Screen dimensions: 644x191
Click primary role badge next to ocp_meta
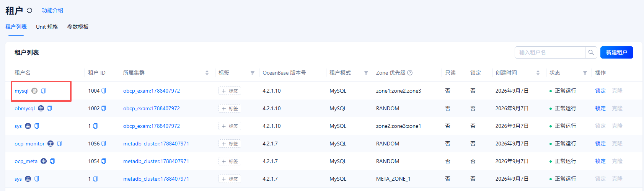point(44,161)
